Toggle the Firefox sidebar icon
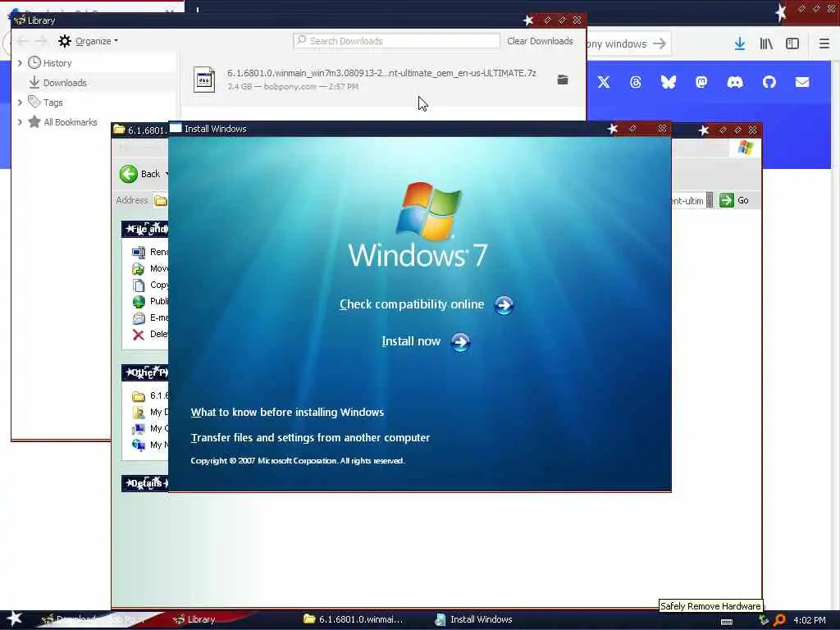 [x=792, y=44]
